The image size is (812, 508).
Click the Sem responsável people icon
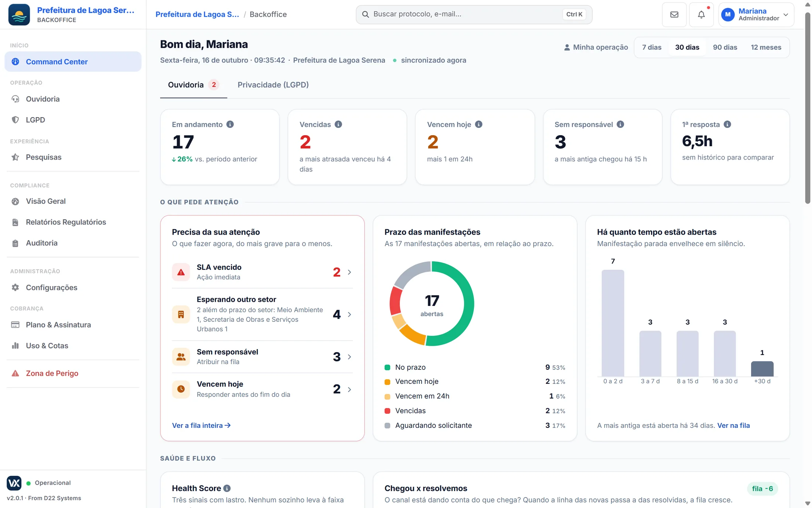[x=181, y=357]
